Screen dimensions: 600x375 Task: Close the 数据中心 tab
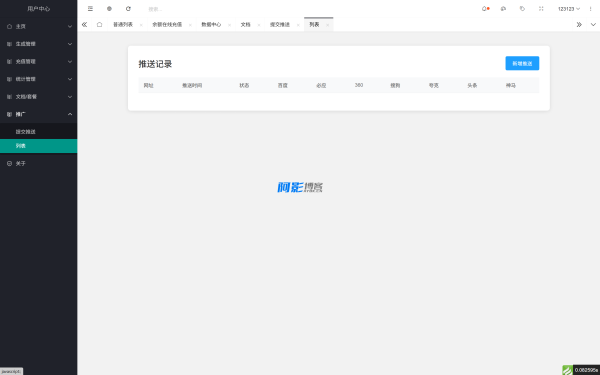(229, 25)
